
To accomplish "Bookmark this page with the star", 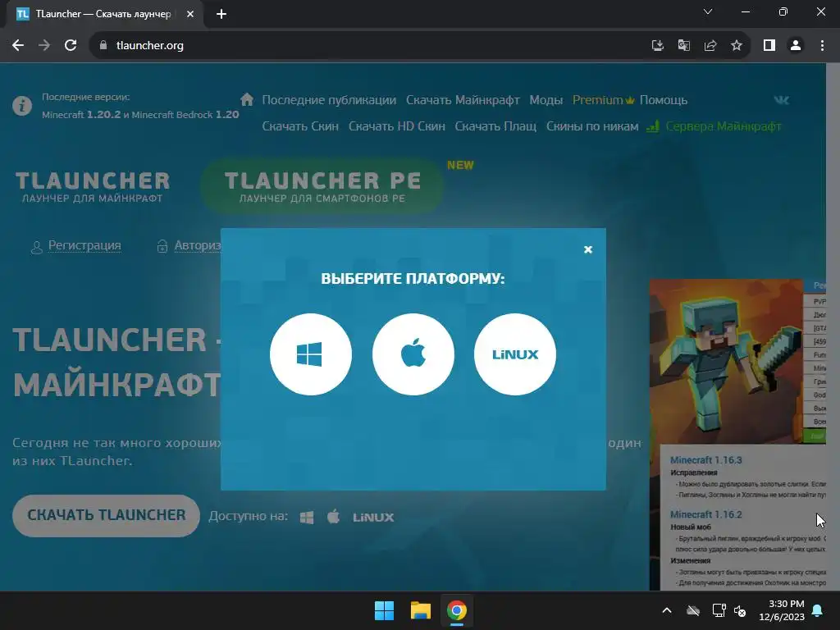I will tap(737, 46).
